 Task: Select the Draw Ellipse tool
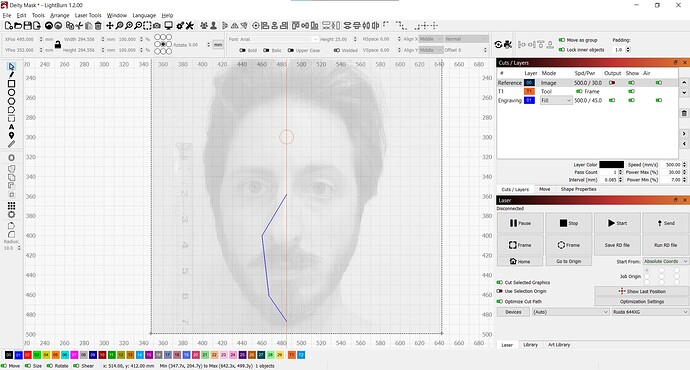tap(11, 92)
